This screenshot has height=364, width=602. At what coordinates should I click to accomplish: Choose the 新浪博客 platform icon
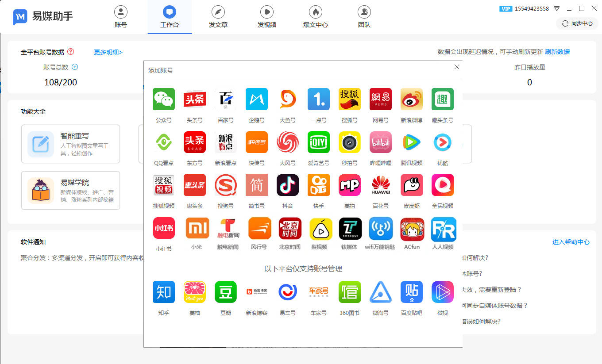pos(257,292)
